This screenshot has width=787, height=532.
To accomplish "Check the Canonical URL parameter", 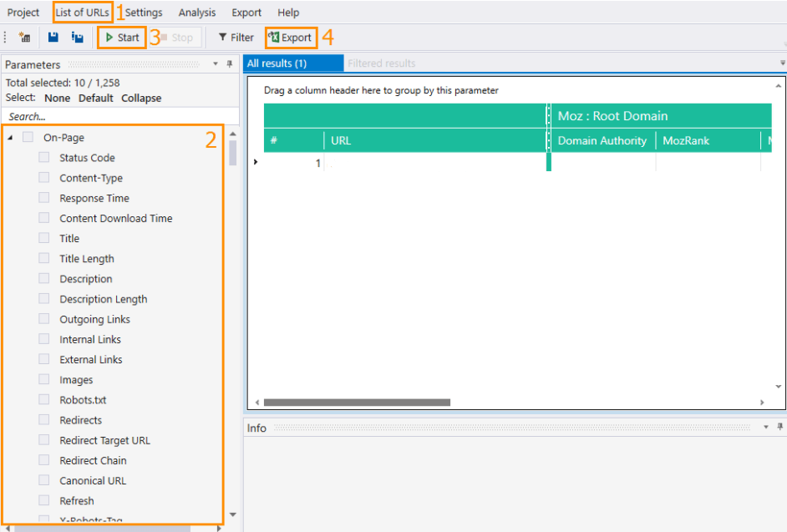I will pos(44,480).
